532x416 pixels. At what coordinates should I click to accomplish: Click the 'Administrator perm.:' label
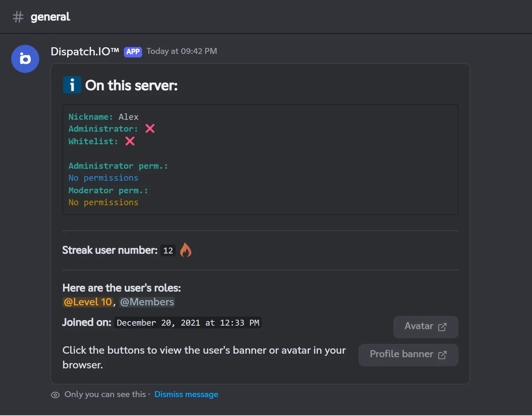click(118, 166)
